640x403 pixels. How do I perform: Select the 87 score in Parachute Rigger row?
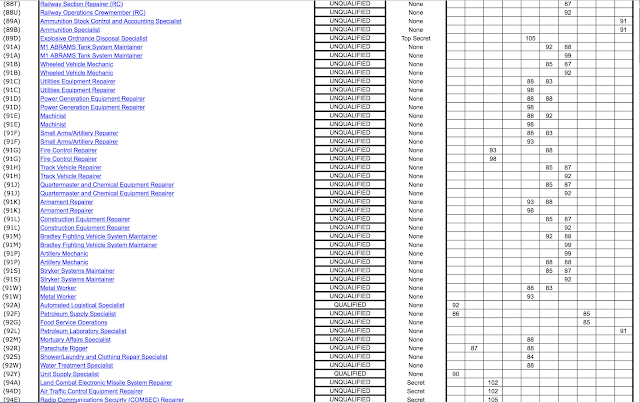(x=474, y=348)
